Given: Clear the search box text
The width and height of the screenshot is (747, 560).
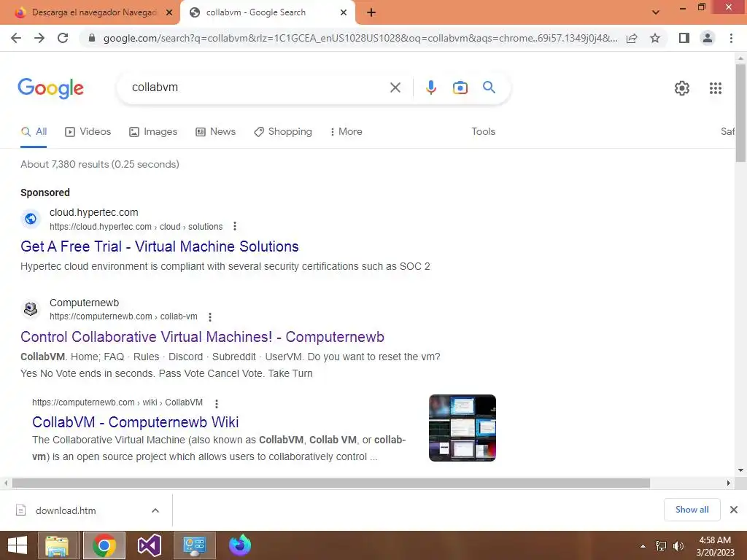Looking at the screenshot, I should pos(395,87).
